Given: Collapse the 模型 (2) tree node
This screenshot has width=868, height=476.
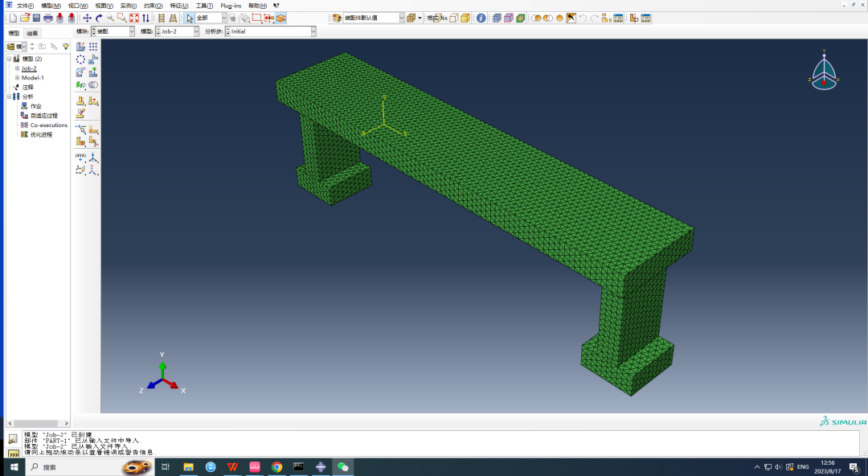Looking at the screenshot, I should pos(10,59).
